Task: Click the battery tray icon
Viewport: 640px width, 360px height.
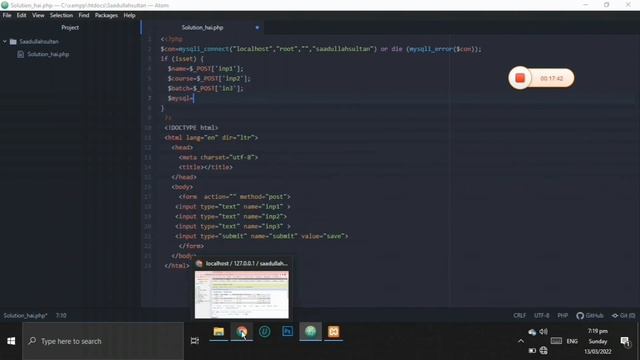Action: (532, 350)
